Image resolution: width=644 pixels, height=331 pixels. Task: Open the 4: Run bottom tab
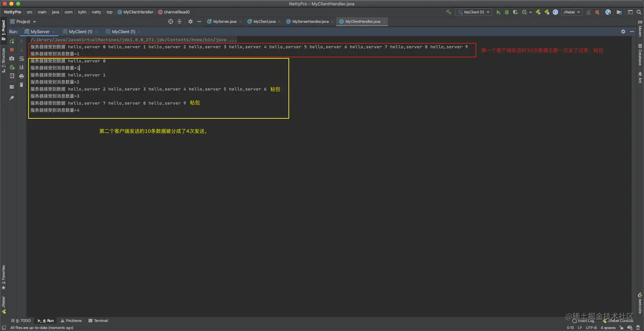[46, 321]
